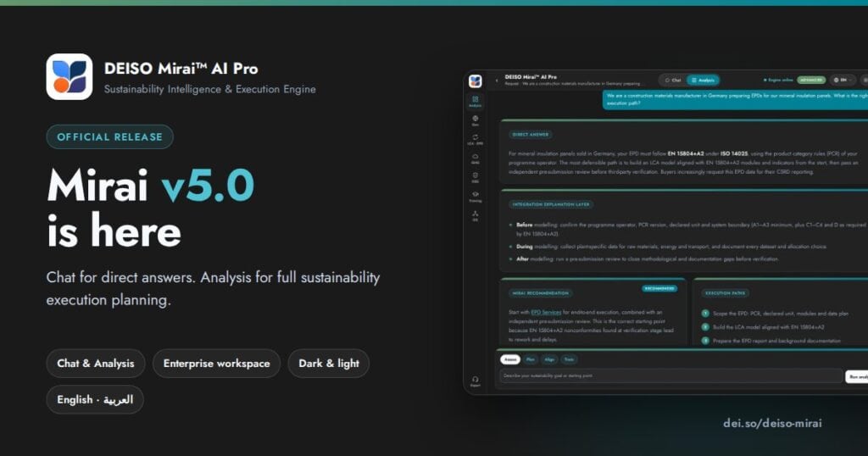The height and width of the screenshot is (456, 868).
Task: Click the Enterprise workspace feature pill
Action: (216, 364)
